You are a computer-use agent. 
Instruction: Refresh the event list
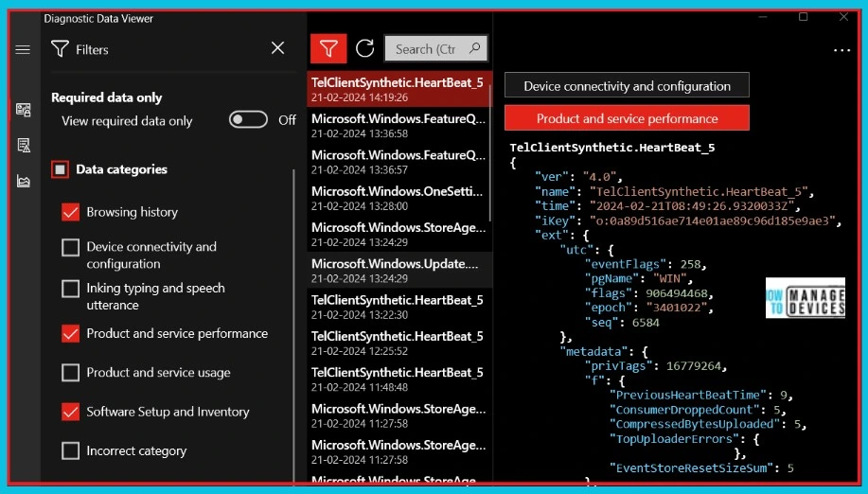click(x=364, y=48)
